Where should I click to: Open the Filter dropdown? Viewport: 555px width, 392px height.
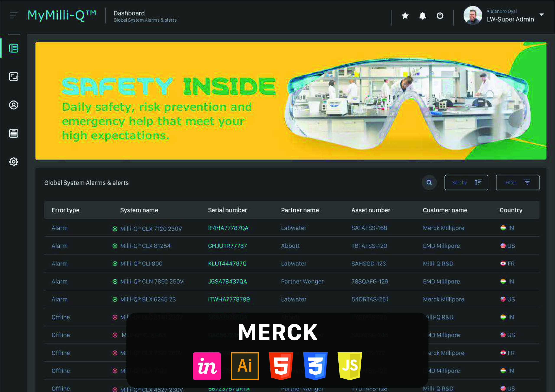click(517, 182)
